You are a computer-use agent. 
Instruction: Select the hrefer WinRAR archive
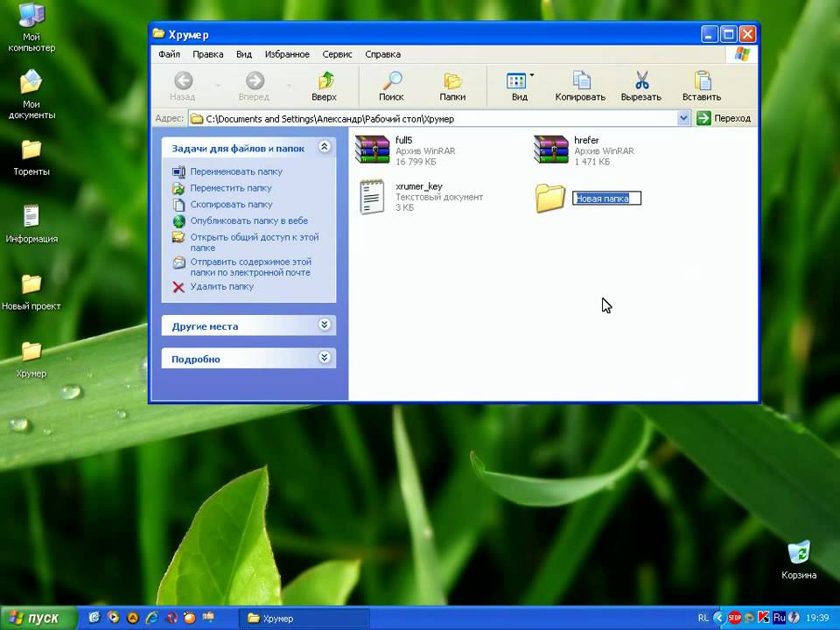click(550, 150)
